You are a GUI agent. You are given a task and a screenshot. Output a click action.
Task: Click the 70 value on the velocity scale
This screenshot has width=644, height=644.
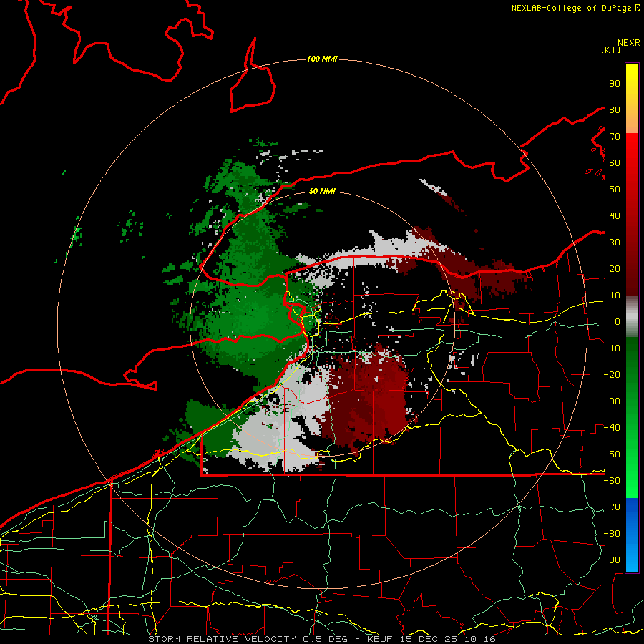click(615, 137)
